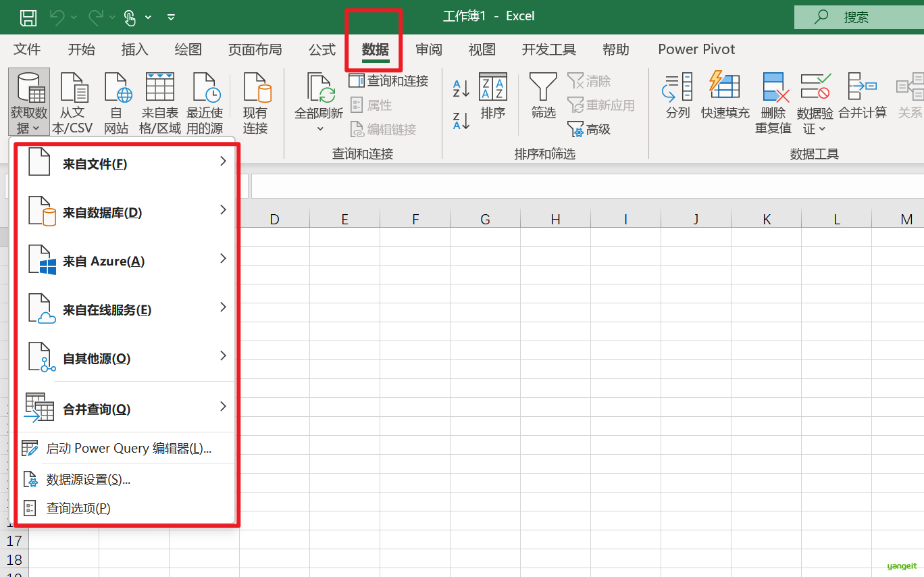Choose Data Source Settings (数据源设置) menu item

pyautogui.click(x=88, y=480)
